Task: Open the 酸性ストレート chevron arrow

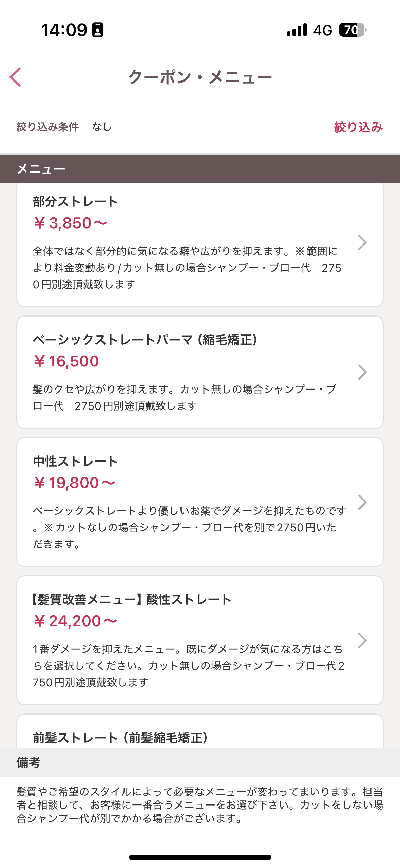Action: click(x=362, y=640)
